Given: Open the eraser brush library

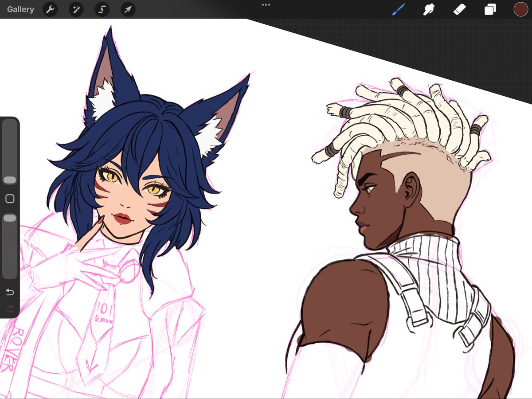Looking at the screenshot, I should click(460, 9).
